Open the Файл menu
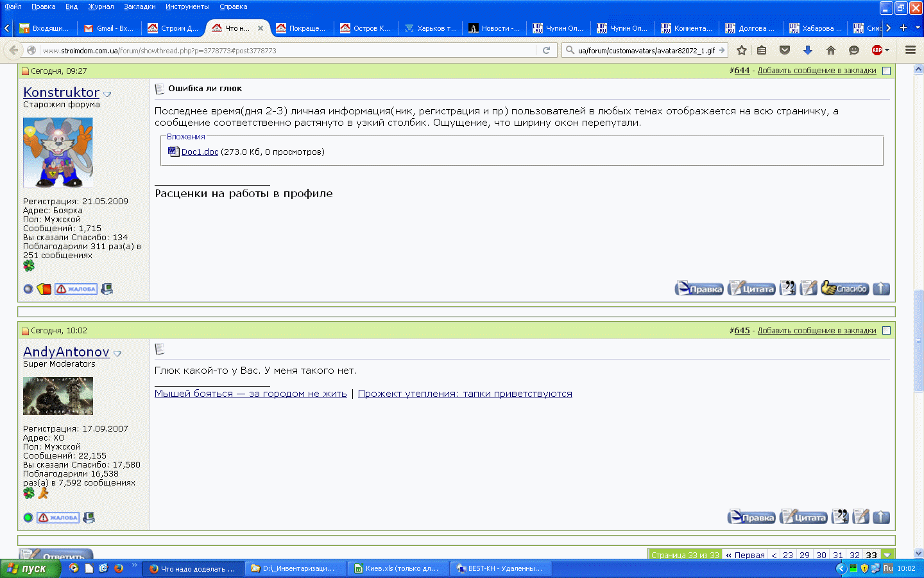The height and width of the screenshot is (578, 924). pyautogui.click(x=13, y=6)
